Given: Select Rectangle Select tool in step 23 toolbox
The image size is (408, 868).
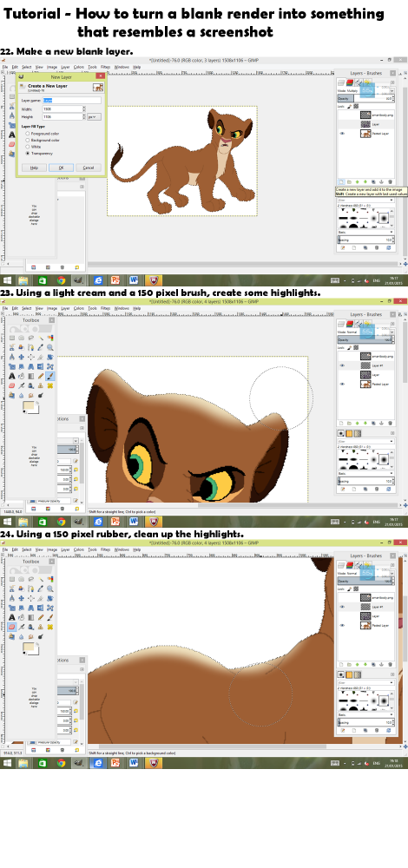Looking at the screenshot, I should [x=12, y=338].
